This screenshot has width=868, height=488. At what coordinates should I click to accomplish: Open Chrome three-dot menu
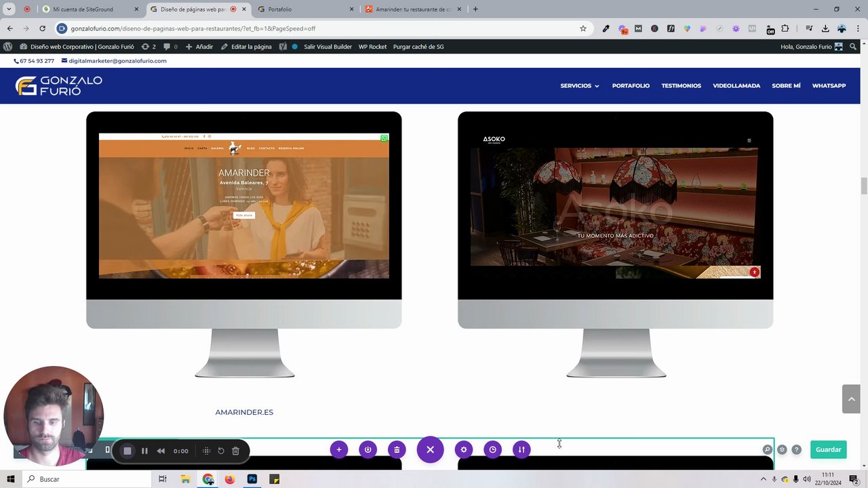pyautogui.click(x=858, y=28)
